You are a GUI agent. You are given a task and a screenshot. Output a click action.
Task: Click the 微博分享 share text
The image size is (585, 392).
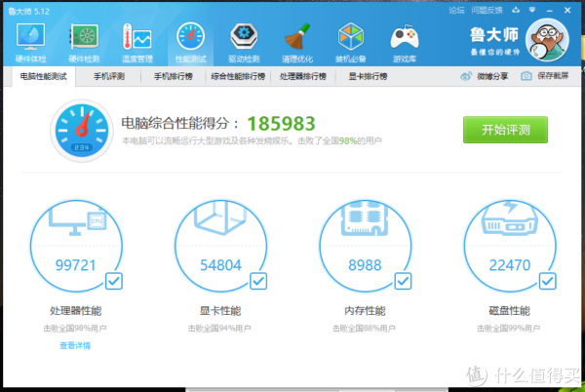492,76
